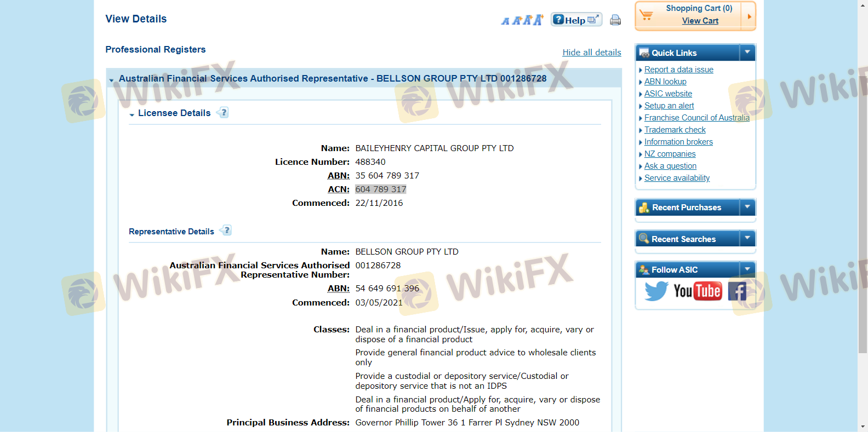This screenshot has width=868, height=432.
Task: Click the licensee ABN value 35 604 789 317
Action: (x=387, y=176)
